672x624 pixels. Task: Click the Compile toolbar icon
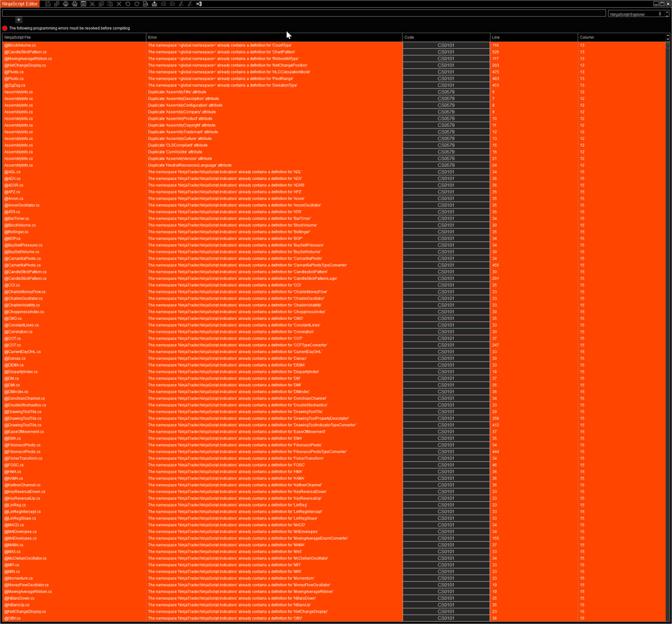point(154,4)
